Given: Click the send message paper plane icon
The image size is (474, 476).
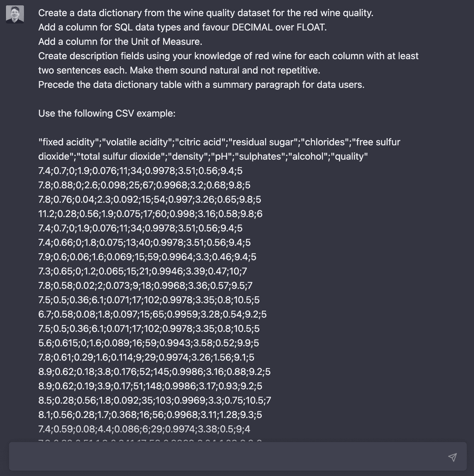Looking at the screenshot, I should tap(452, 457).
